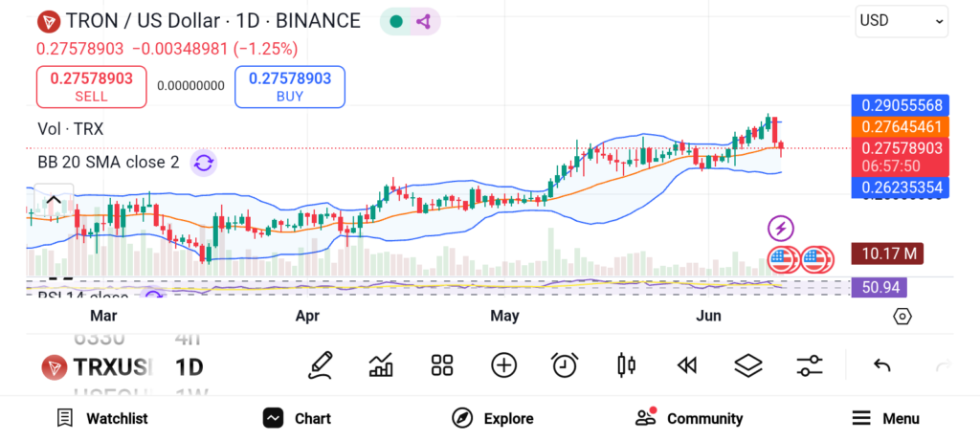Open the 1D timeframe selector

(189, 366)
